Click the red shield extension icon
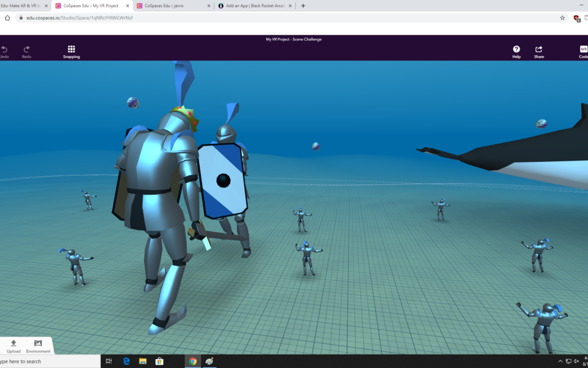The width and height of the screenshot is (588, 368). (577, 18)
